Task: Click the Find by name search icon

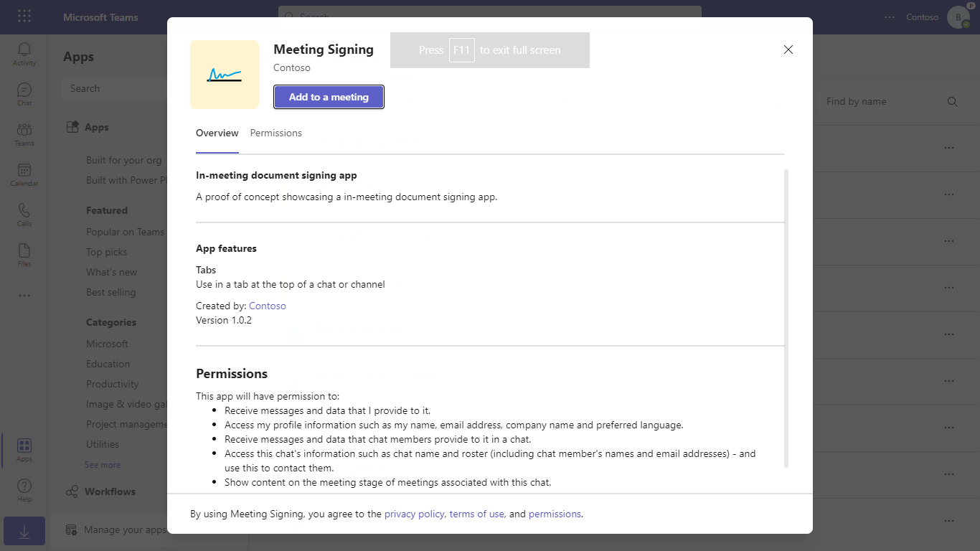Action: [952, 101]
